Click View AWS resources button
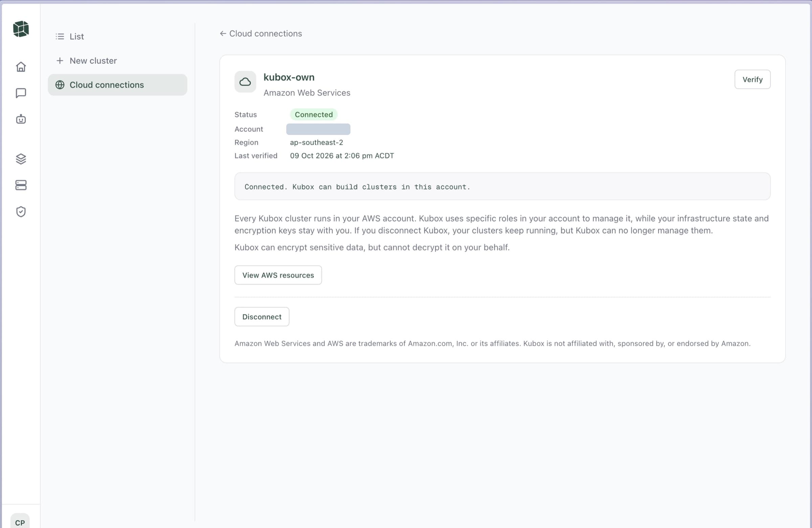The image size is (812, 528). click(278, 275)
